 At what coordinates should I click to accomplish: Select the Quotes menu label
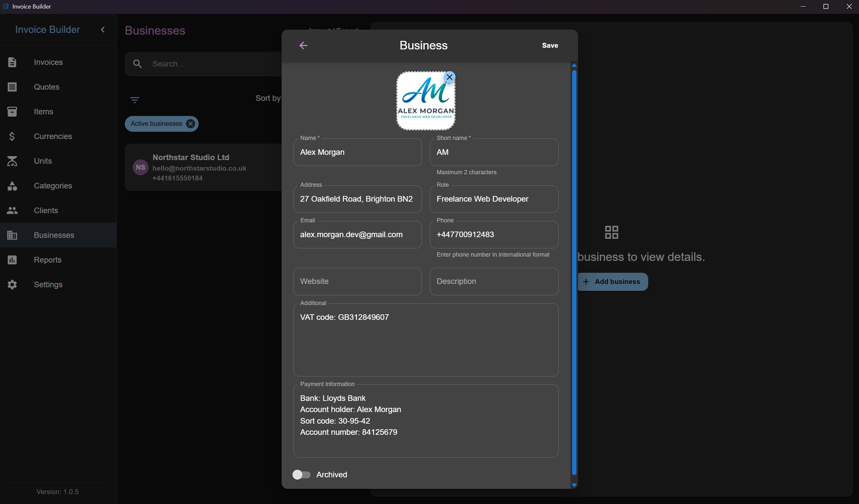[47, 87]
